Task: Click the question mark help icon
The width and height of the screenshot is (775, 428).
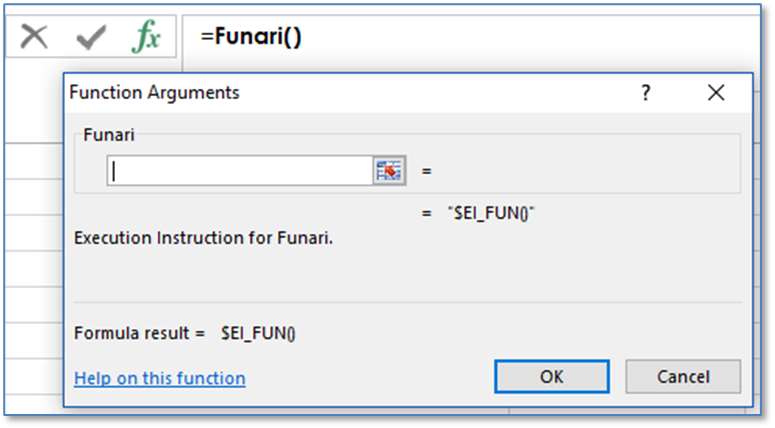Action: click(646, 93)
